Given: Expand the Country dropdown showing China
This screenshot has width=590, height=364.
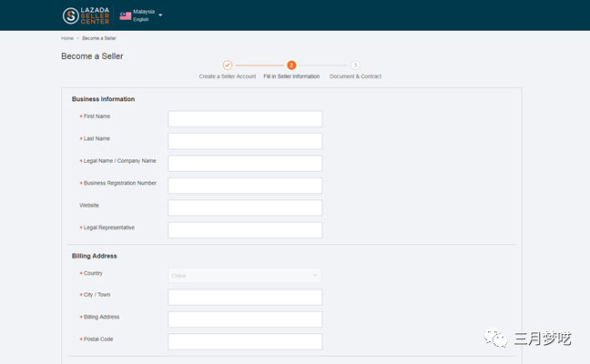Looking at the screenshot, I should point(245,275).
